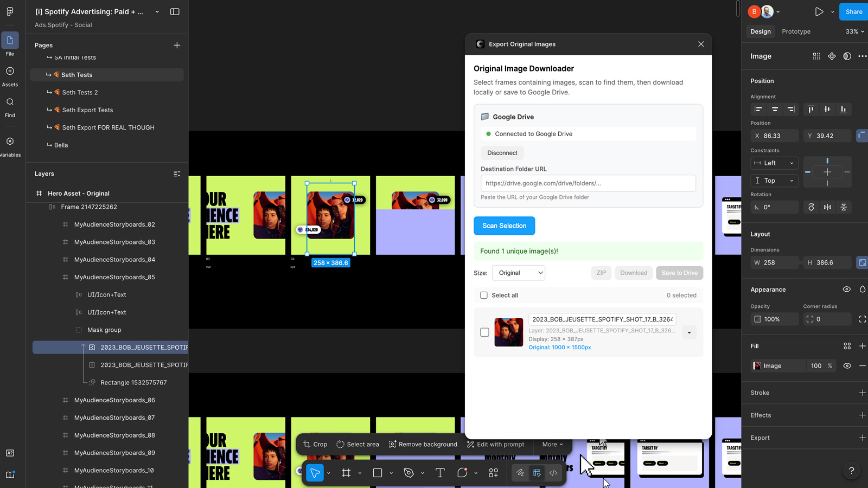868x488 pixels.
Task: Open the Size Original dropdown
Action: (x=519, y=273)
